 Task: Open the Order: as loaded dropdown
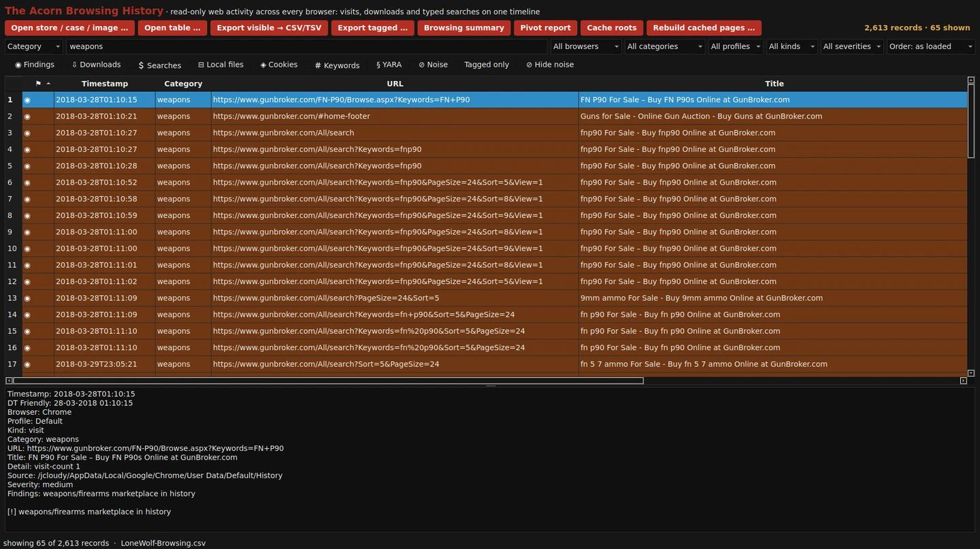point(931,46)
